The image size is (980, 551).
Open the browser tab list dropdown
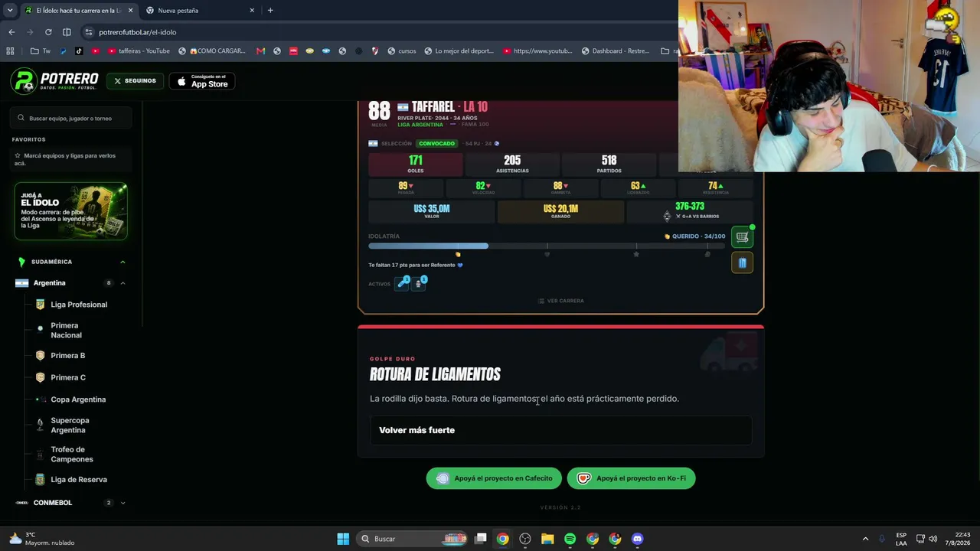10,10
